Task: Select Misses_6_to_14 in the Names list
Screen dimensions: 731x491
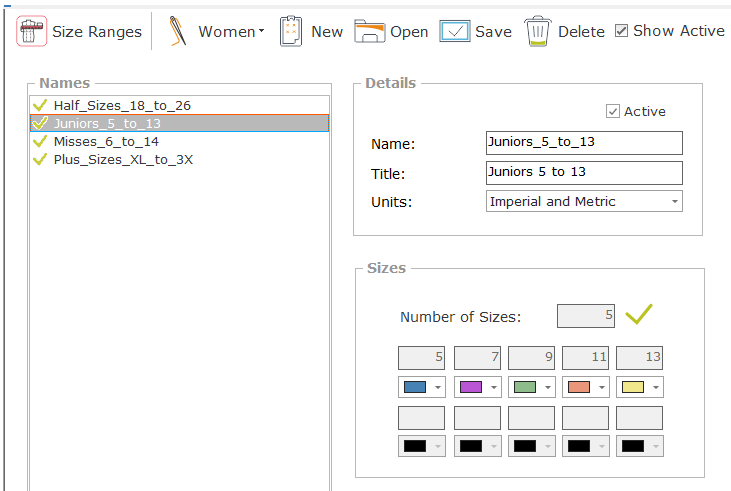Action: [105, 141]
